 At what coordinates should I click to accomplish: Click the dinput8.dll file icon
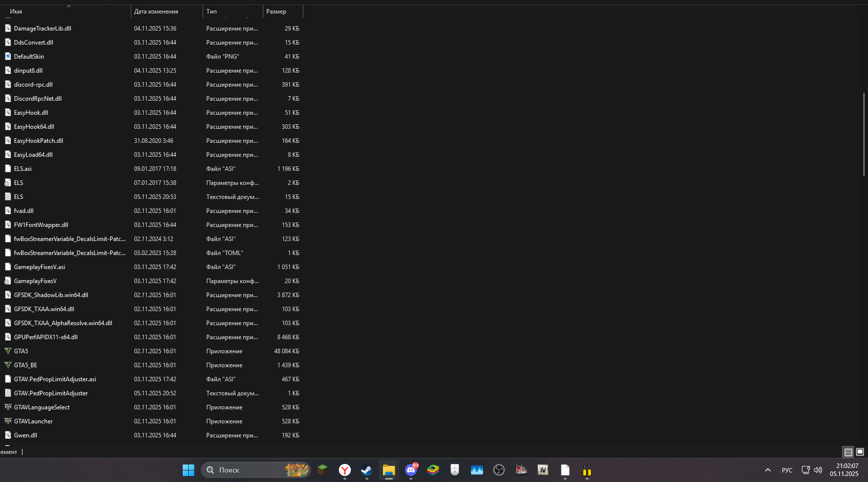tap(8, 71)
